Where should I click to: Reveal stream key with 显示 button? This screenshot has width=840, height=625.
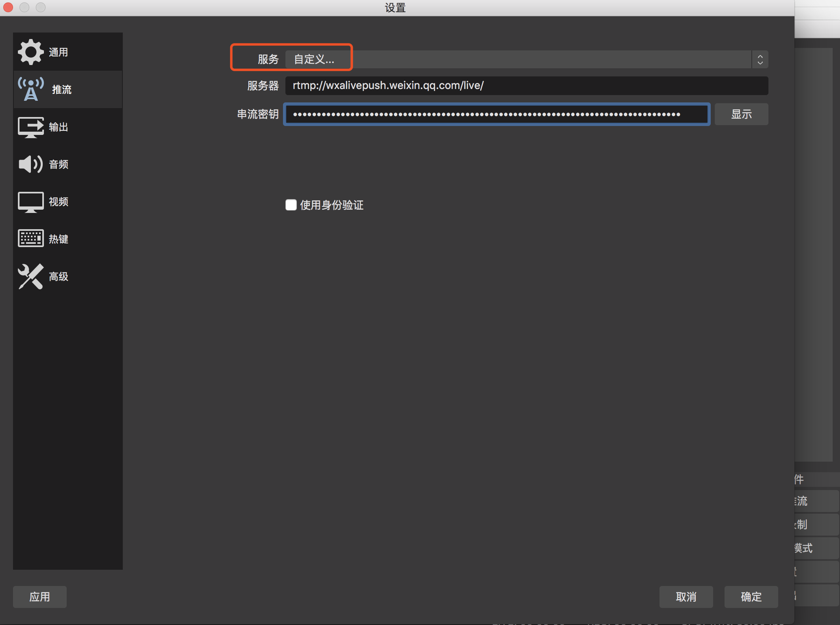pyautogui.click(x=741, y=114)
